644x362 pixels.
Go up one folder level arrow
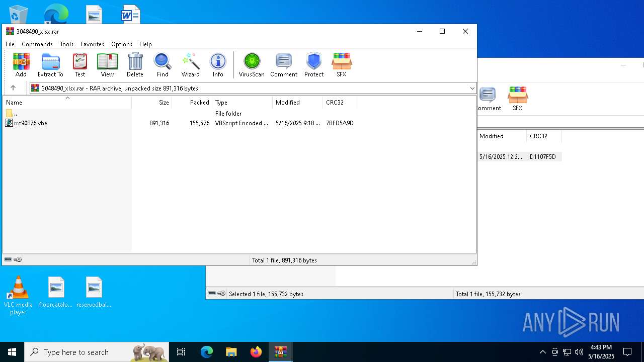pos(13,88)
